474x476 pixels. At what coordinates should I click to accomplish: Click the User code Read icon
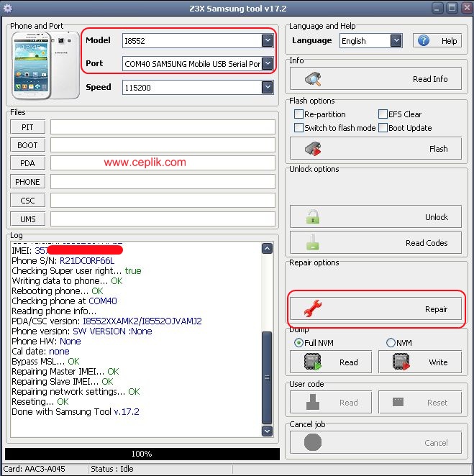(x=313, y=402)
